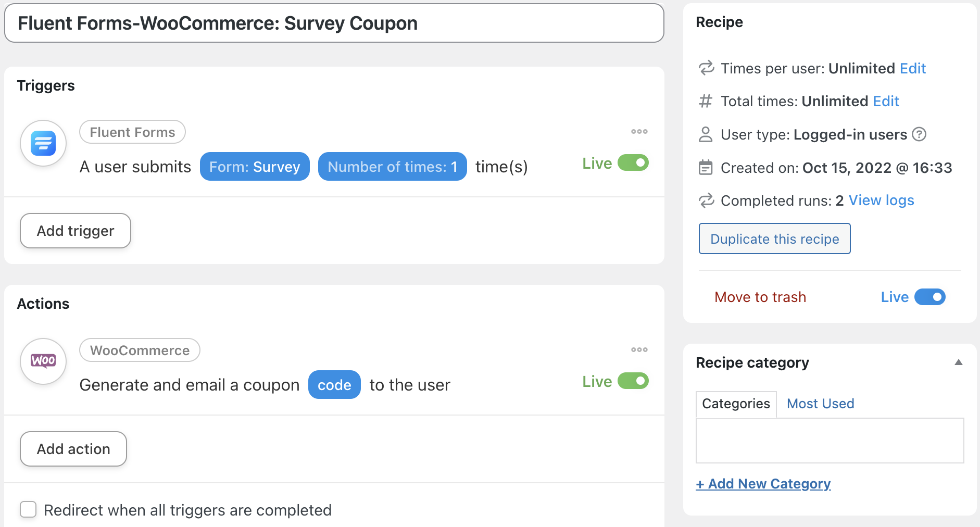Click the Fluent Forms integration logo icon

(43, 143)
